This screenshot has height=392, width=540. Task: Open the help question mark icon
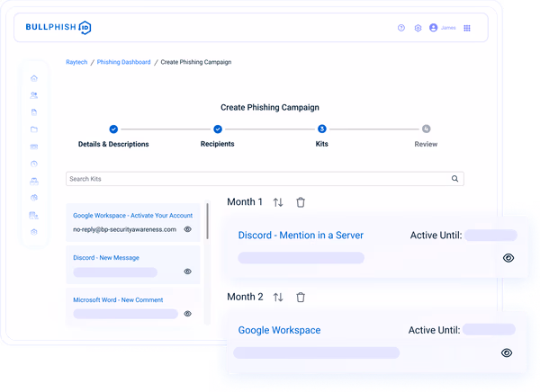tap(401, 28)
